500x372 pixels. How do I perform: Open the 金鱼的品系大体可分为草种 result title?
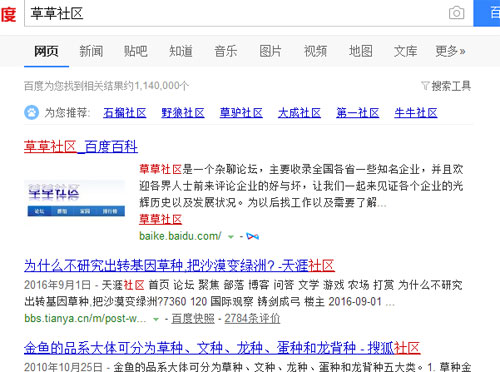point(222,348)
